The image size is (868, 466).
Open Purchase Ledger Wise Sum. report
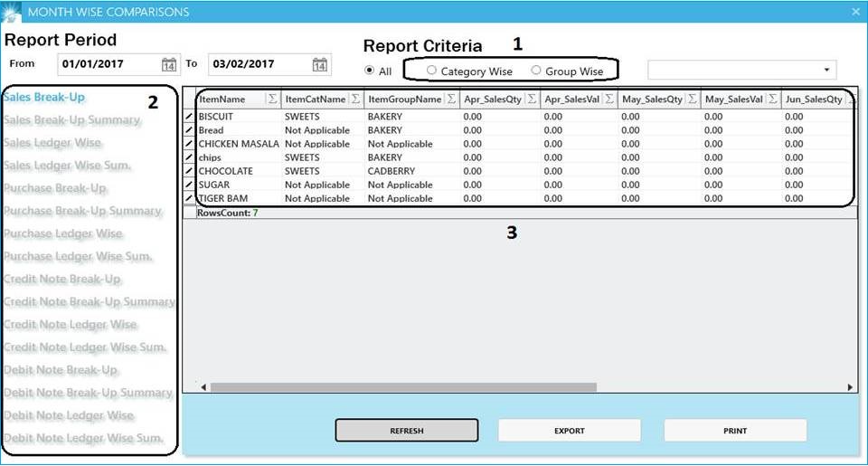coord(78,256)
